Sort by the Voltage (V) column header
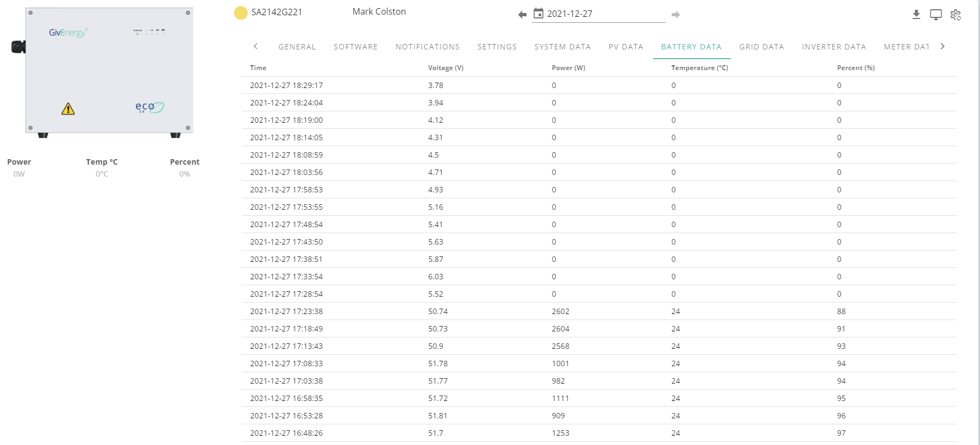This screenshot has height=445, width=980. (x=445, y=68)
